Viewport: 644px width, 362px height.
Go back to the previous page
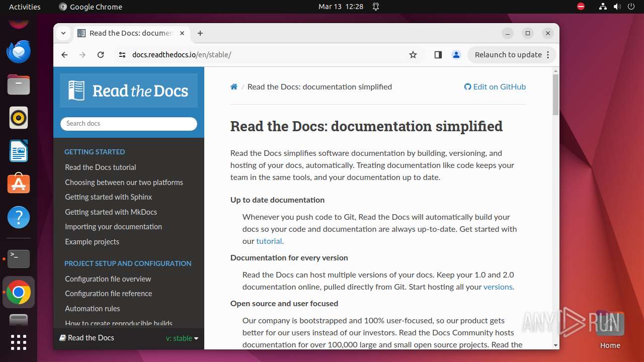[64, 55]
